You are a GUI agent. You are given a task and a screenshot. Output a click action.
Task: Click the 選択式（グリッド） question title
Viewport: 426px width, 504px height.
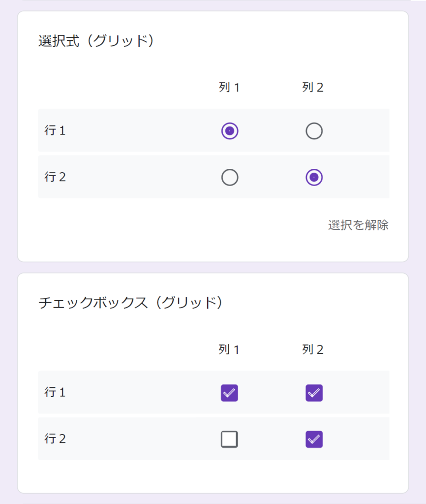pos(96,41)
